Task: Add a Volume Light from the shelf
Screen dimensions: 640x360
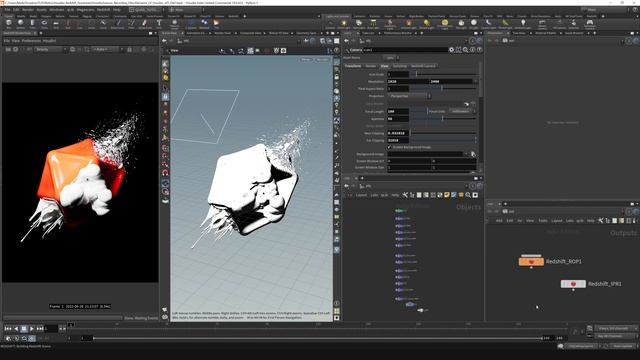Action: tap(408, 24)
